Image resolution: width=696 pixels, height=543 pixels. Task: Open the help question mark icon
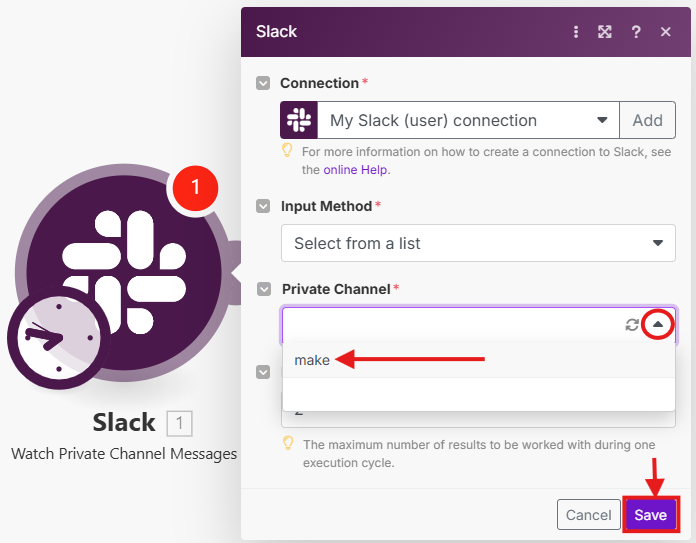coord(636,32)
